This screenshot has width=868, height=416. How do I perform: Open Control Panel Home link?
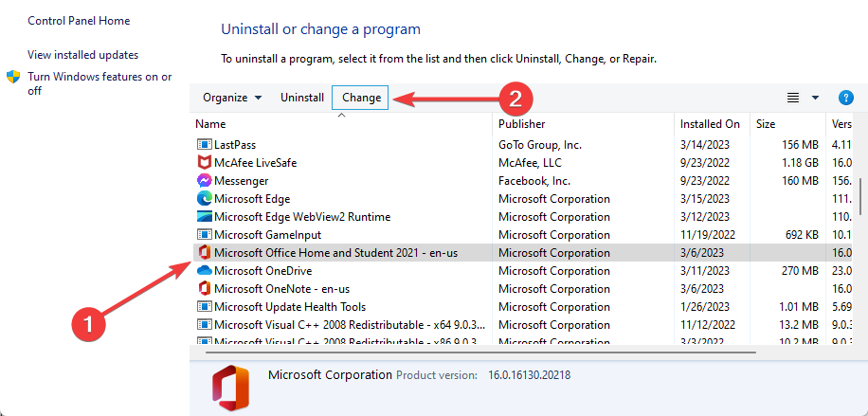[79, 21]
